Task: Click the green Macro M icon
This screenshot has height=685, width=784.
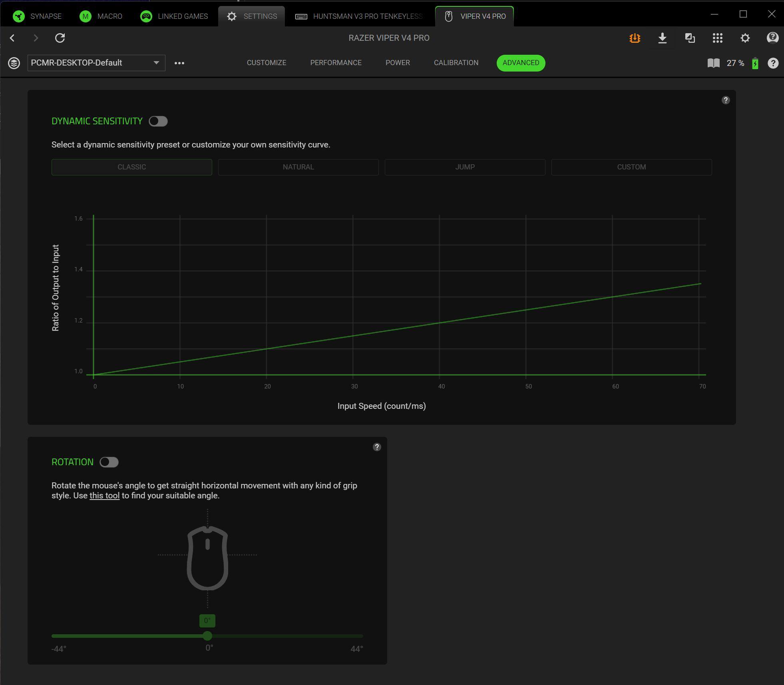Action: pos(86,16)
